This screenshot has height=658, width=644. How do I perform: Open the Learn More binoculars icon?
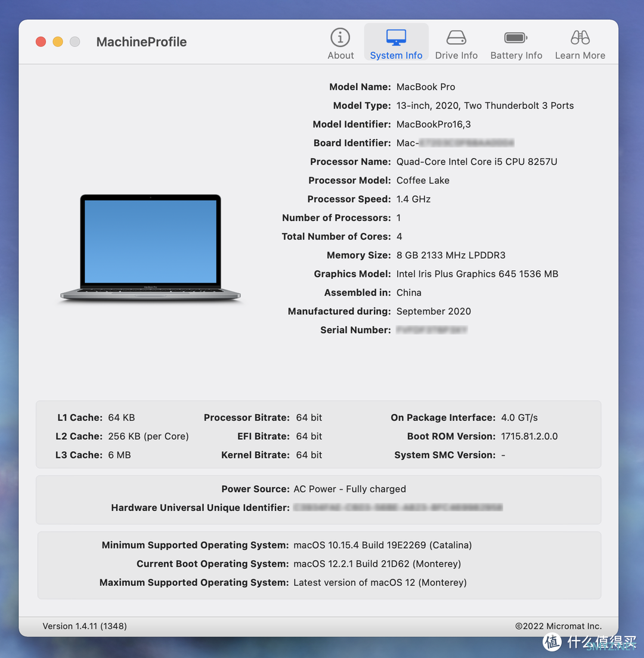[x=580, y=38]
